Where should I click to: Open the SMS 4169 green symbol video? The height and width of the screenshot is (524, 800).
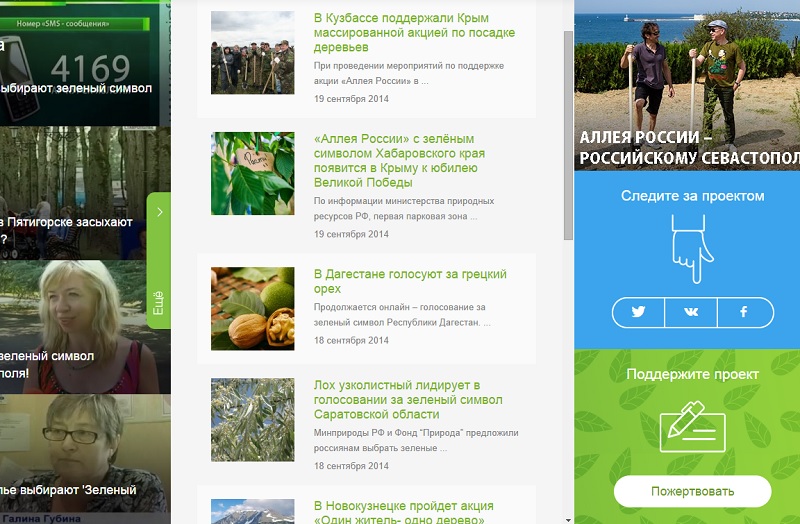[85, 64]
